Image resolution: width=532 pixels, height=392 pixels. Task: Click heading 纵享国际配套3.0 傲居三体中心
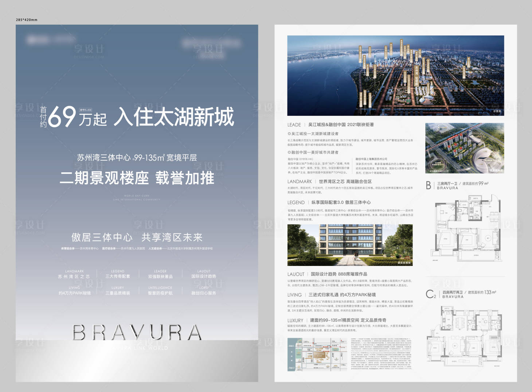[341, 202]
